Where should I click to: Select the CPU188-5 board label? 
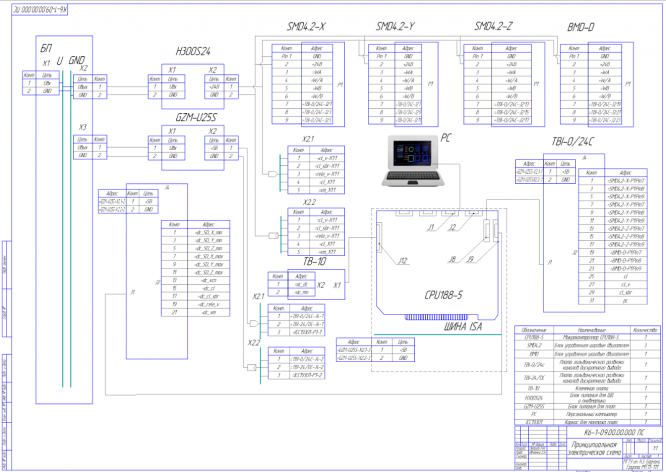point(443,295)
